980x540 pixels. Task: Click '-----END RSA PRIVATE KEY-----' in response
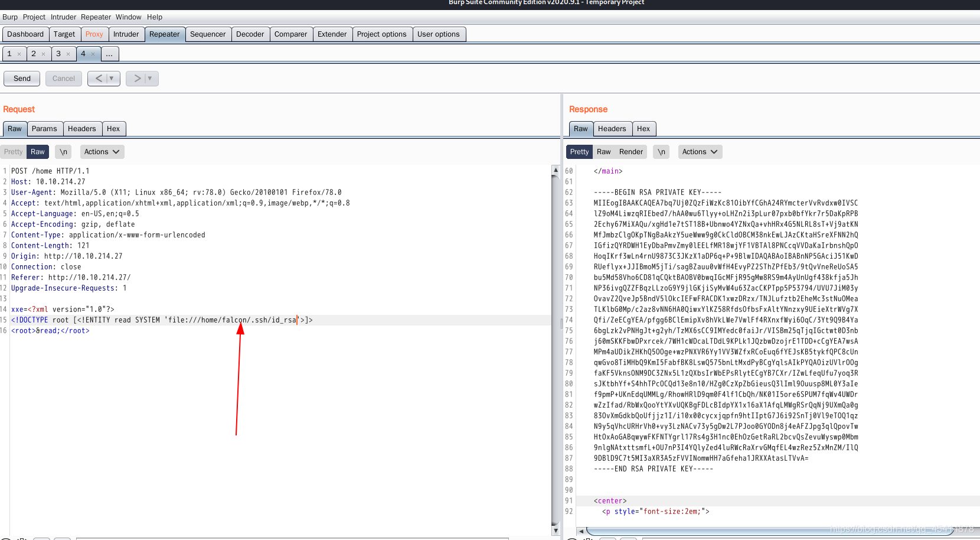pos(654,469)
